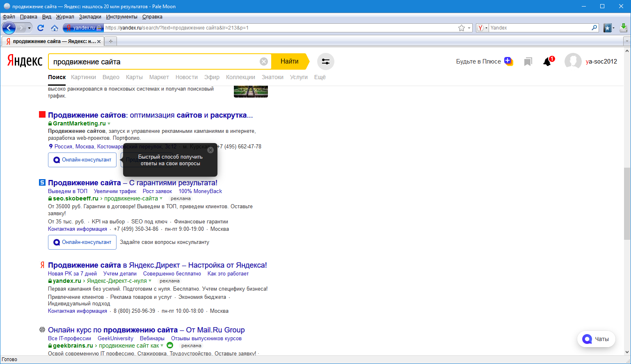Click the green crown badge beside geekbrains.ru
631x364 pixels.
pos(170,345)
